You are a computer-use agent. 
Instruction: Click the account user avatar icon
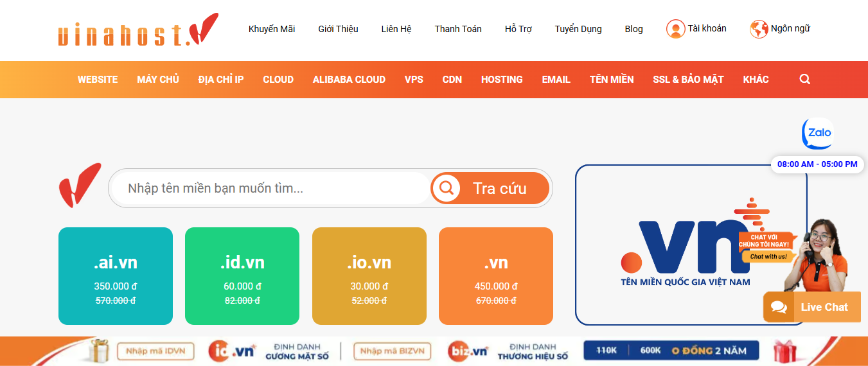pyautogui.click(x=675, y=29)
